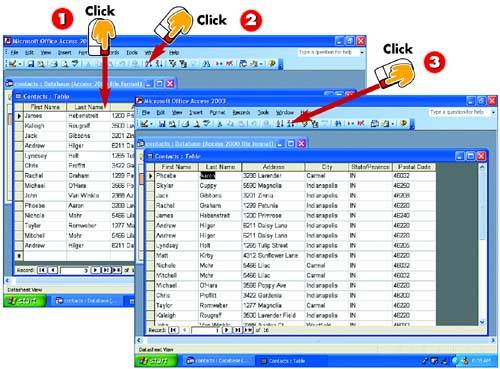Open Insert menu in back Access window
Viewport: 500px width, 369px height.
click(x=65, y=53)
